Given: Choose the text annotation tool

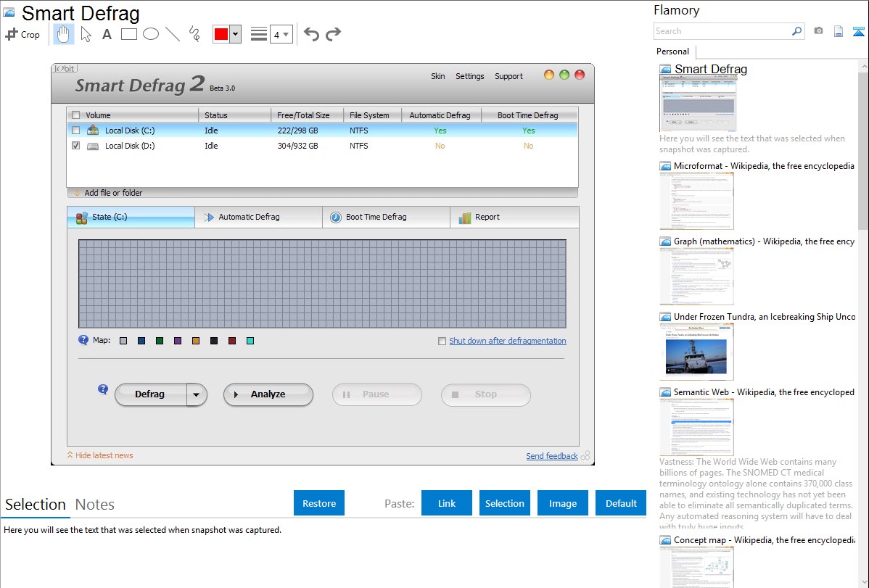Looking at the screenshot, I should tap(107, 34).
